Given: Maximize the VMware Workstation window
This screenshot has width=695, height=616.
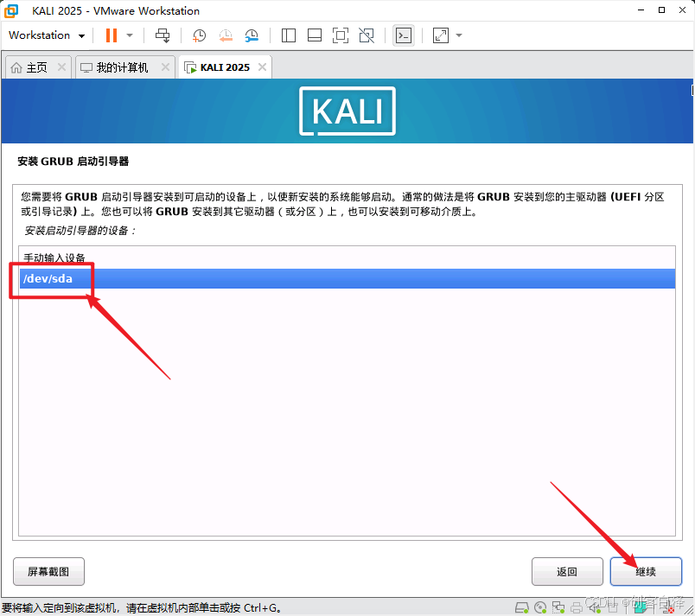Looking at the screenshot, I should [662, 10].
